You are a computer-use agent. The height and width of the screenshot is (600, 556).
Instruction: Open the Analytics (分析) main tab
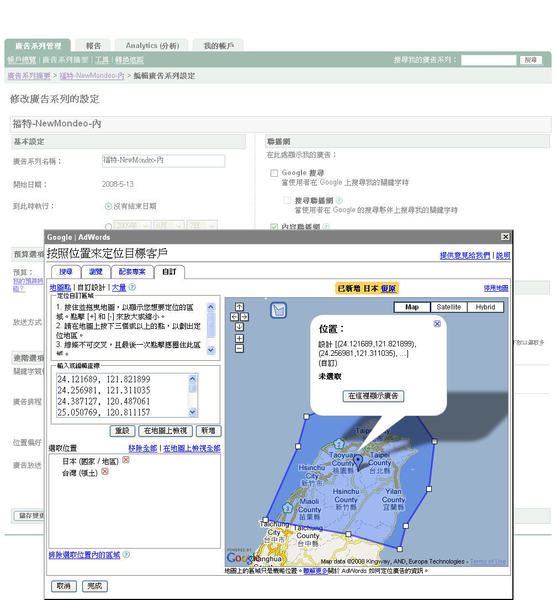(x=152, y=46)
